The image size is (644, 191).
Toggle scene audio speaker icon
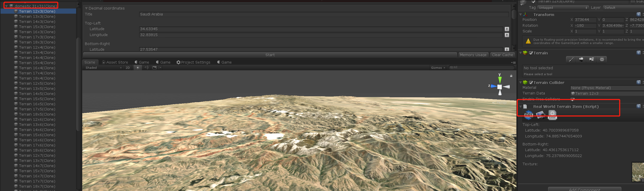click(146, 68)
